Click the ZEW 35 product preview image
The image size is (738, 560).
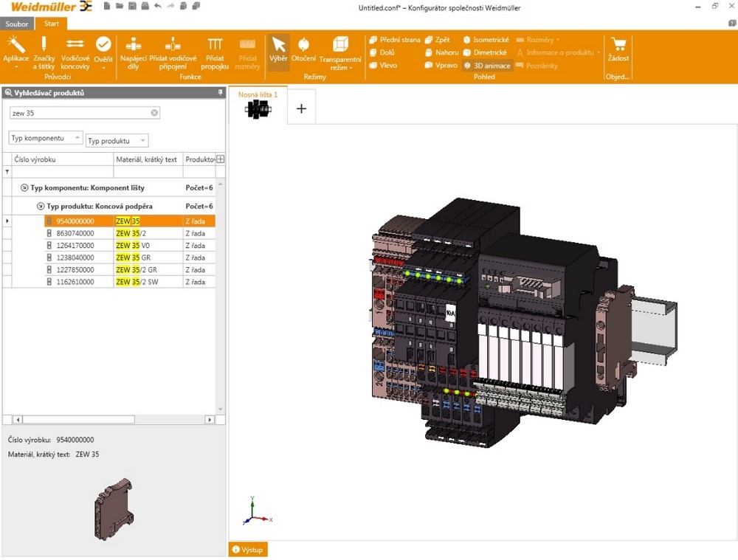[113, 508]
